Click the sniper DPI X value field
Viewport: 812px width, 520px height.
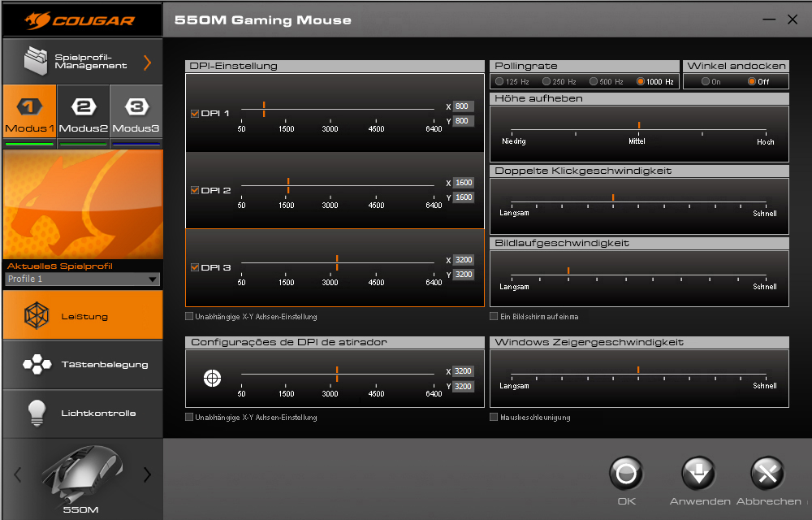(x=463, y=371)
